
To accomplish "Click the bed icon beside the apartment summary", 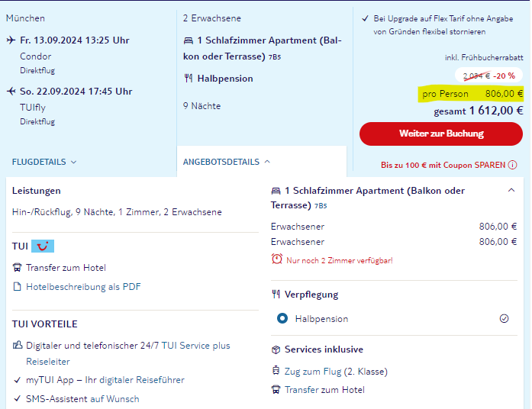I will pyautogui.click(x=189, y=40).
